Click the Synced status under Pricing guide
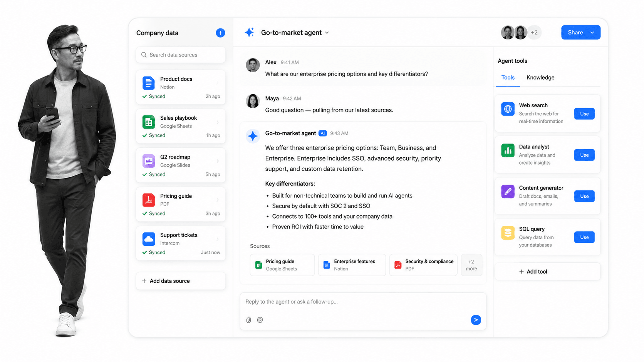 click(x=154, y=214)
